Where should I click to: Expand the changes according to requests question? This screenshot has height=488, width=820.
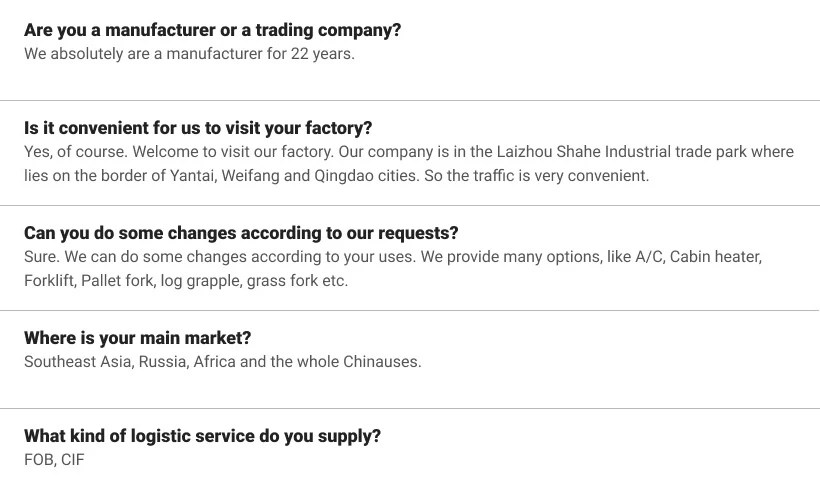coord(241,233)
